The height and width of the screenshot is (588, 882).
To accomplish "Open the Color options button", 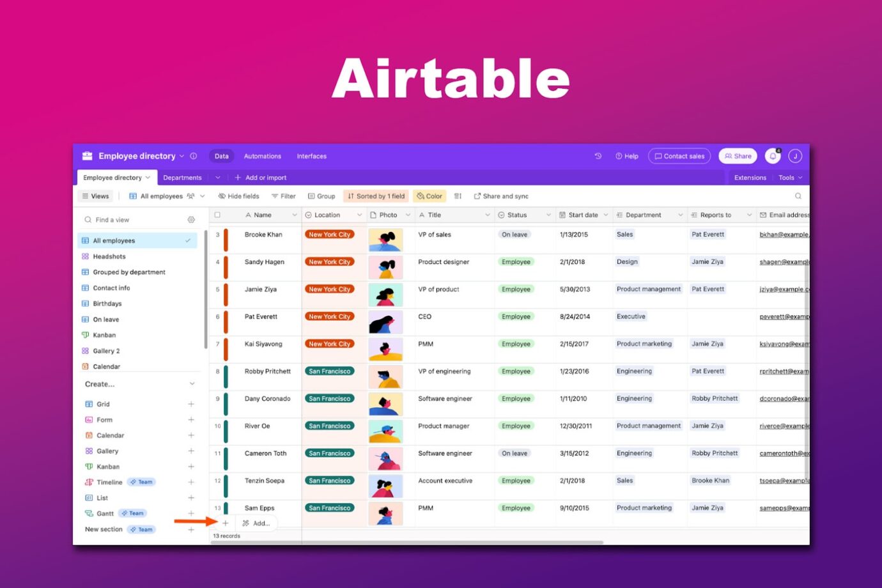I will (x=429, y=196).
